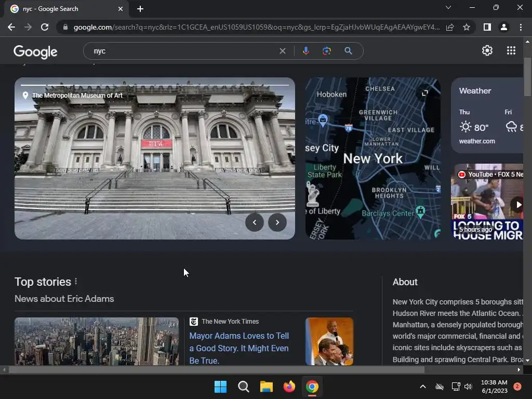Image resolution: width=532 pixels, height=399 pixels.
Task: Show the previous carousel photo
Action: 255,222
